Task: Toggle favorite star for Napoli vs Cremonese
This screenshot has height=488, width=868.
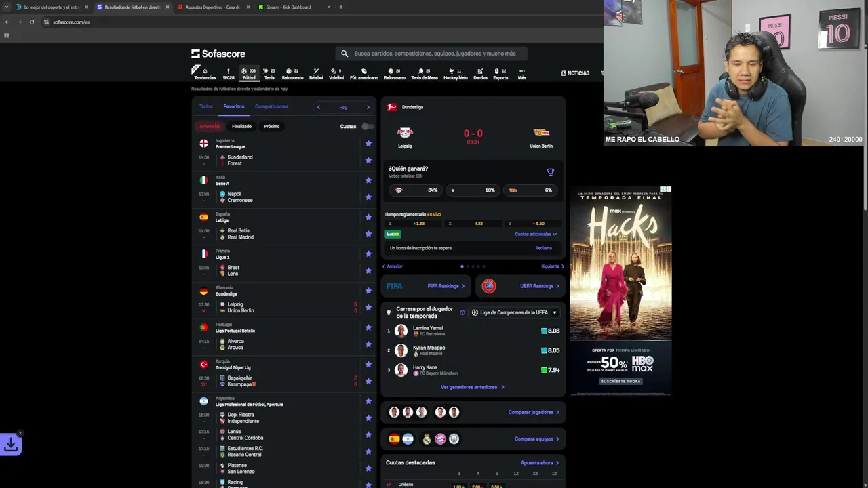Action: [x=368, y=197]
